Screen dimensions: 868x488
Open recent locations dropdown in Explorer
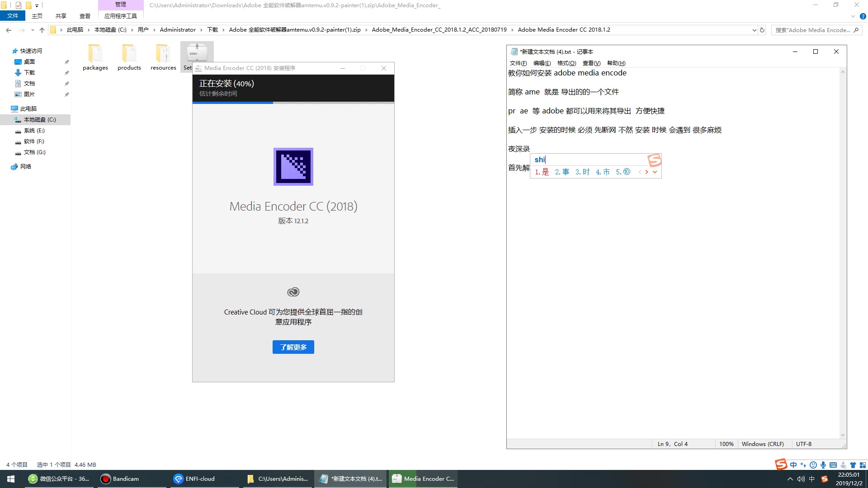point(33,30)
